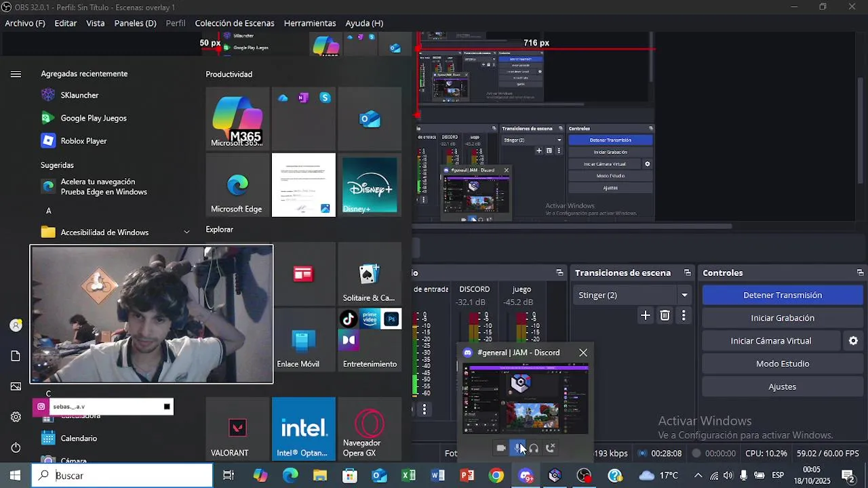Image resolution: width=868 pixels, height=488 pixels.
Task: Open Settings gear in Start menu rail
Action: tap(16, 417)
